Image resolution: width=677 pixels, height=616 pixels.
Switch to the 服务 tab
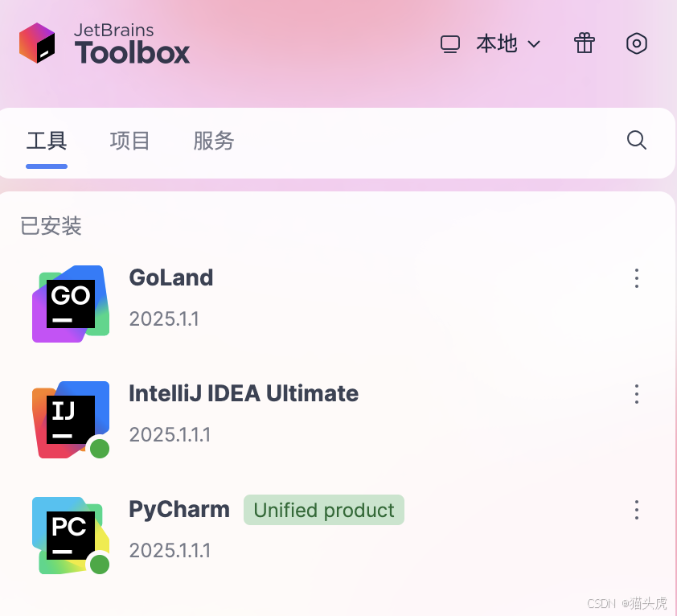(214, 142)
